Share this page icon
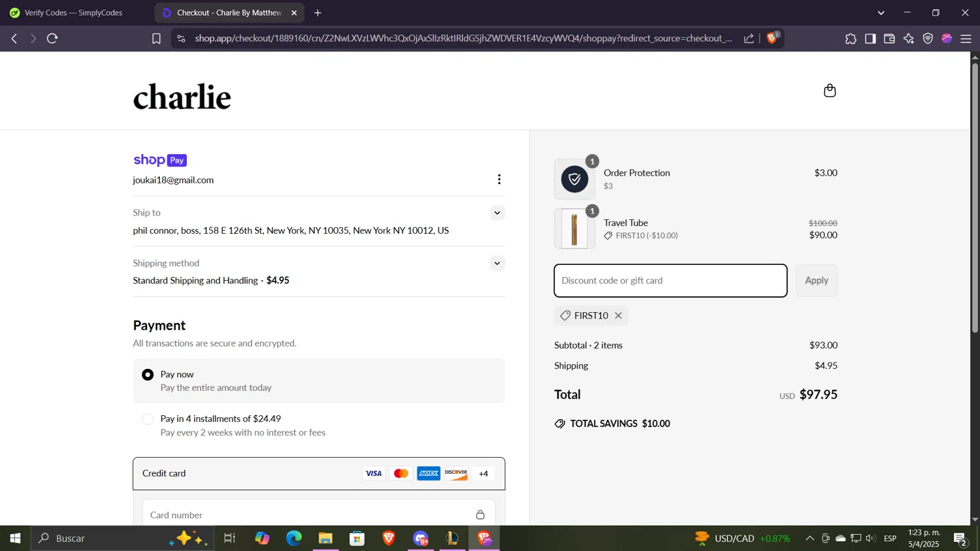This screenshot has height=551, width=980. (749, 39)
